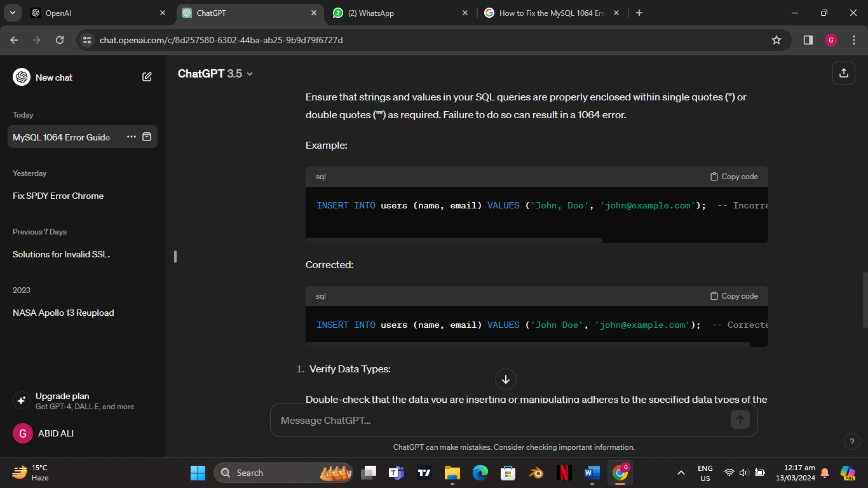This screenshot has height=488, width=868.
Task: Open the weather widget showing 15°C Haze
Action: pos(31,473)
